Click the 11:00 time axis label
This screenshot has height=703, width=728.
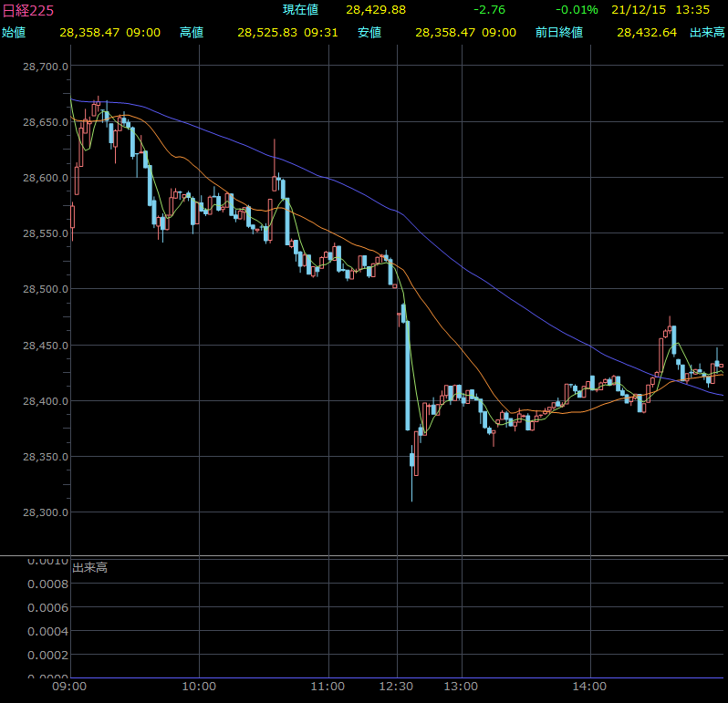click(328, 687)
